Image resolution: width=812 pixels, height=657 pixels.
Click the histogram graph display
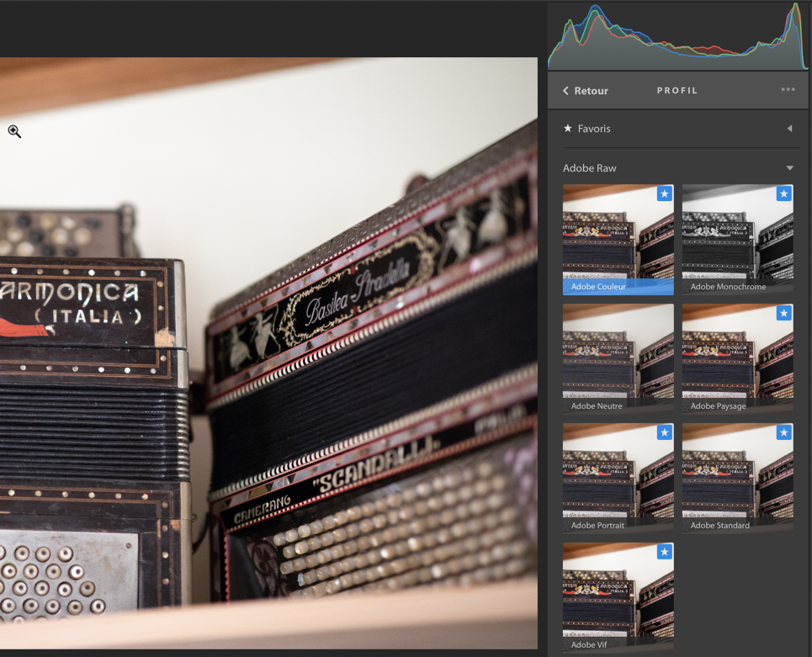(x=678, y=36)
